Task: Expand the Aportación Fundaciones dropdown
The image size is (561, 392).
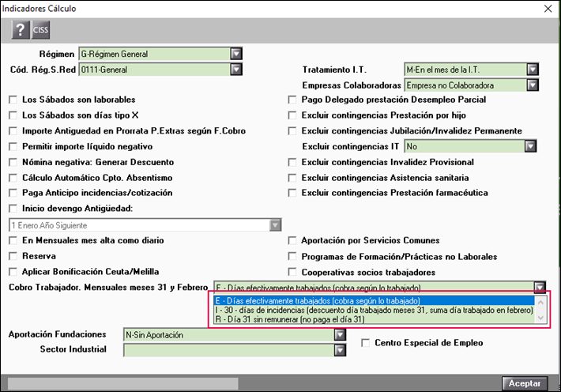Action: [340, 335]
